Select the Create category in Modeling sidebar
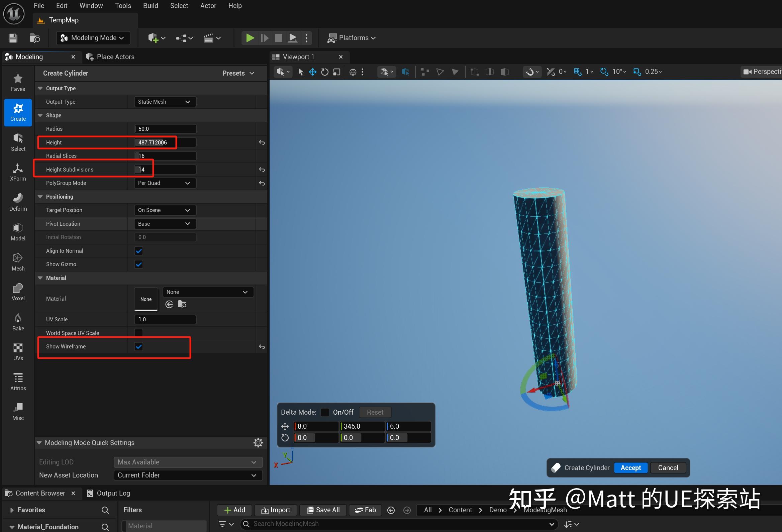Screen dimensions: 782x532 (17, 112)
